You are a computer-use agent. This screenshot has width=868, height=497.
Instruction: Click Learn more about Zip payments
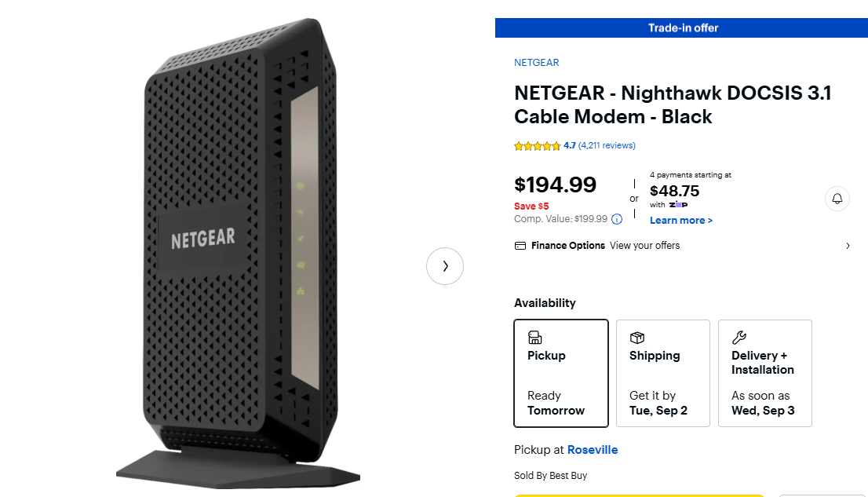[681, 221]
